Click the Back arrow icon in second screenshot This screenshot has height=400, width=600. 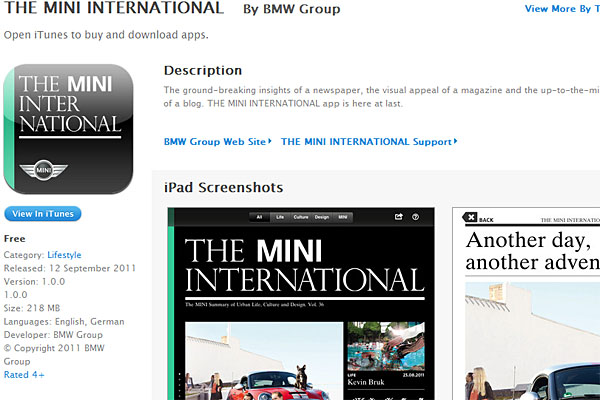tap(472, 219)
